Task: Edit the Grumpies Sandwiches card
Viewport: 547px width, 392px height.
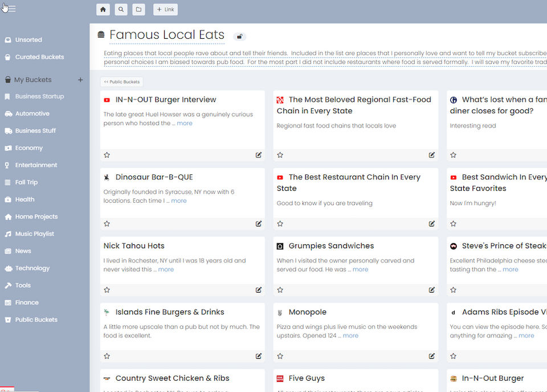Action: click(x=432, y=290)
